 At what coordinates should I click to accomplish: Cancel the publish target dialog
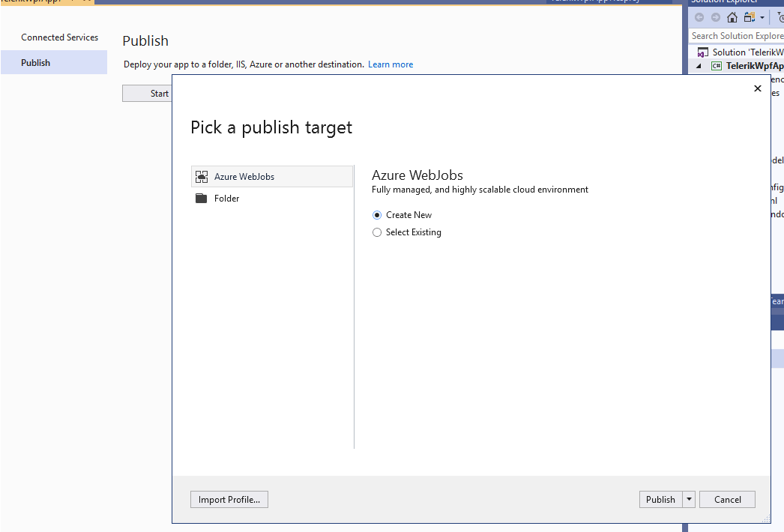click(728, 500)
